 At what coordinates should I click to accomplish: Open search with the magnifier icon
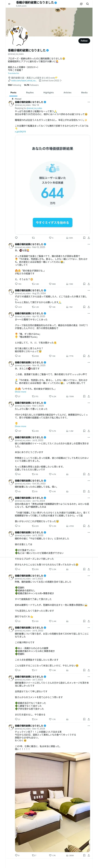click(x=87, y=4)
